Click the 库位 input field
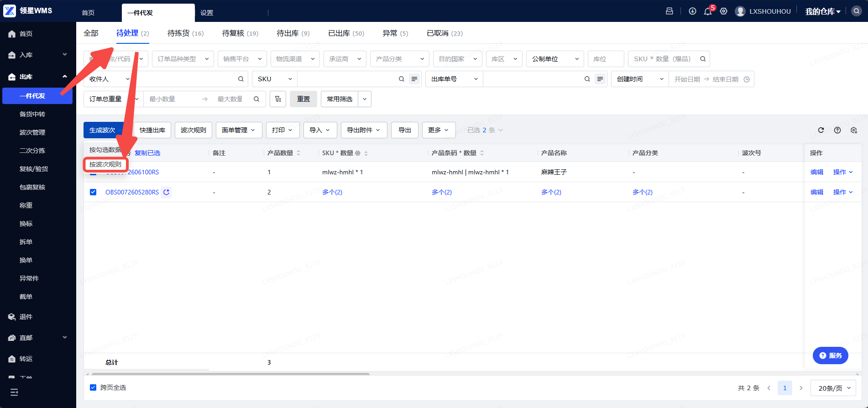The height and width of the screenshot is (408, 868). pyautogui.click(x=606, y=59)
